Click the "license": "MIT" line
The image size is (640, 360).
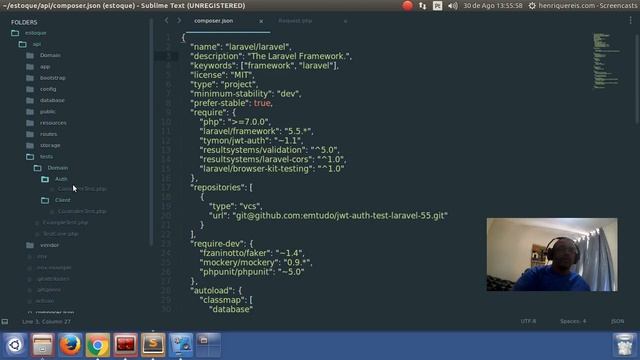pos(222,75)
